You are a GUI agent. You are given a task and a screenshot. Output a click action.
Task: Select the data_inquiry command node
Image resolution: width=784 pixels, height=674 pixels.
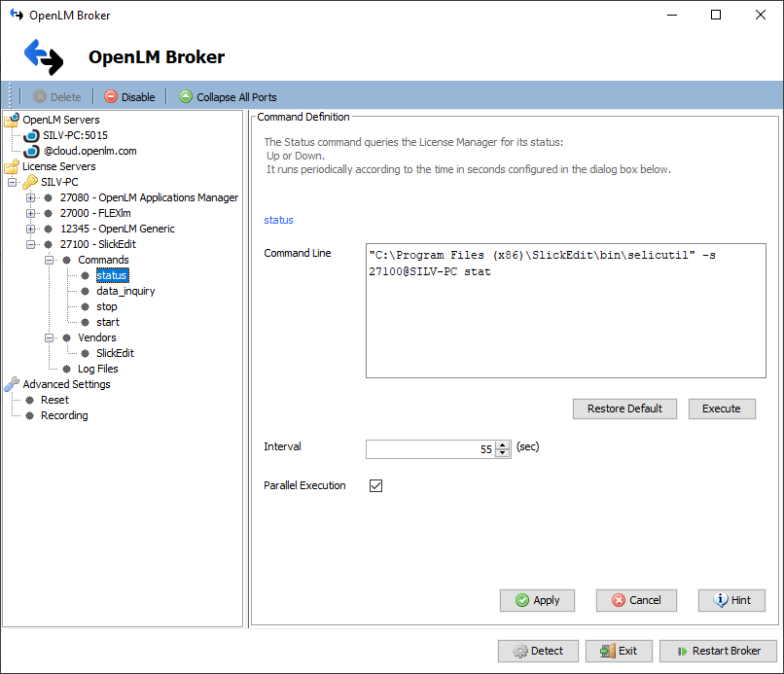(x=125, y=291)
